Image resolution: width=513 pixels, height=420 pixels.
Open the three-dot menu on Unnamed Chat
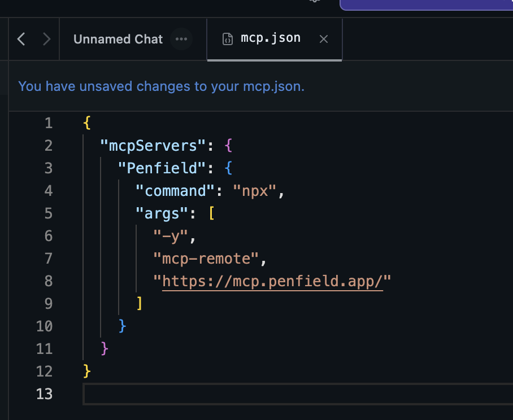(x=181, y=39)
